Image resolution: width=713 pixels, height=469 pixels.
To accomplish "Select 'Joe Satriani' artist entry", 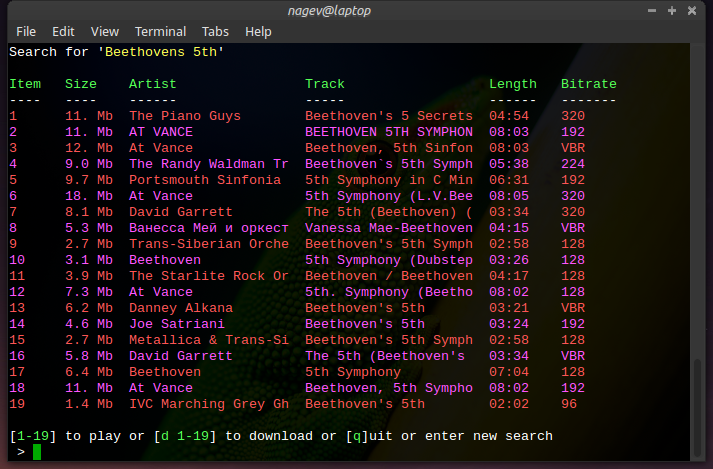I will tap(177, 324).
